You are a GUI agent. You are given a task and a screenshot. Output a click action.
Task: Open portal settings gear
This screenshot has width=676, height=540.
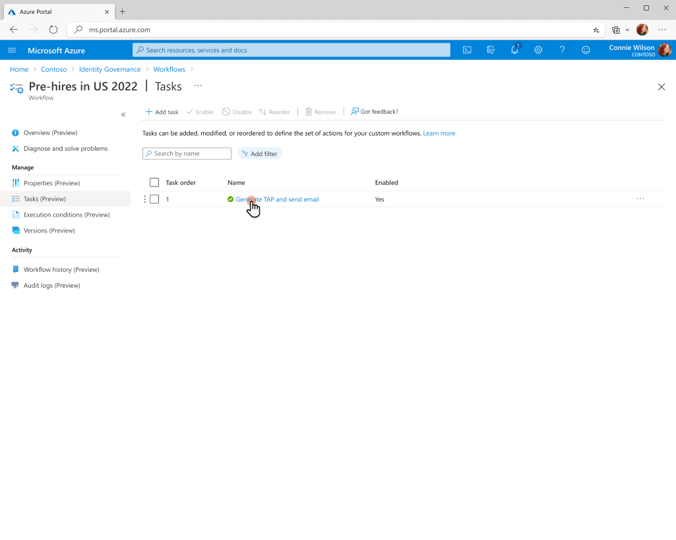[x=538, y=50]
